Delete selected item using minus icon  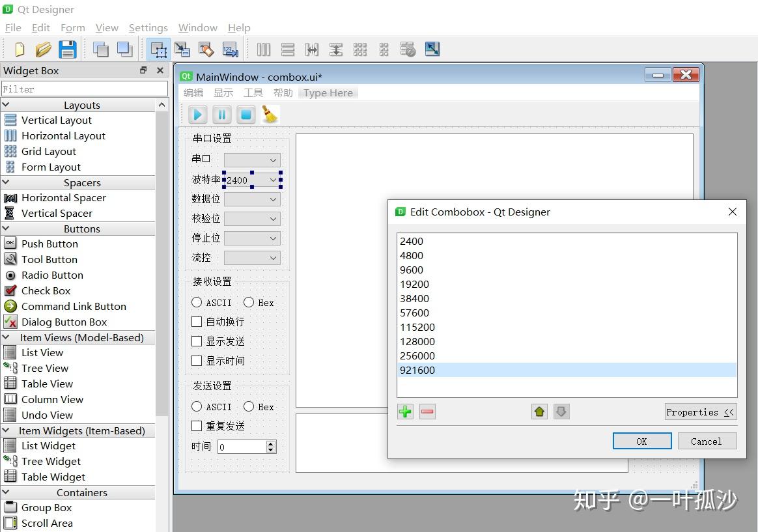coord(427,412)
